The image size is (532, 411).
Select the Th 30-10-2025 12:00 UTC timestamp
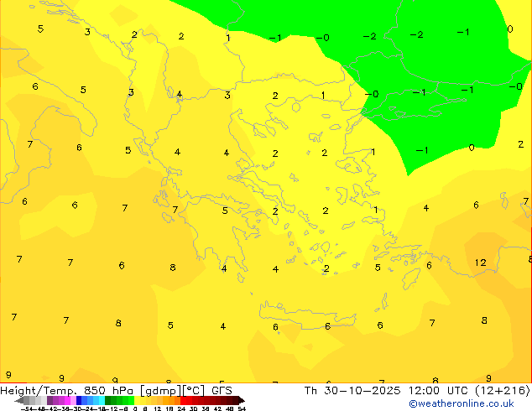pyautogui.click(x=386, y=391)
